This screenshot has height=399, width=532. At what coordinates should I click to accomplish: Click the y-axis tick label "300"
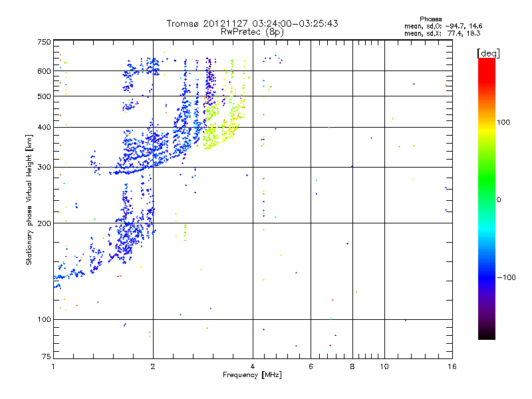click(44, 168)
